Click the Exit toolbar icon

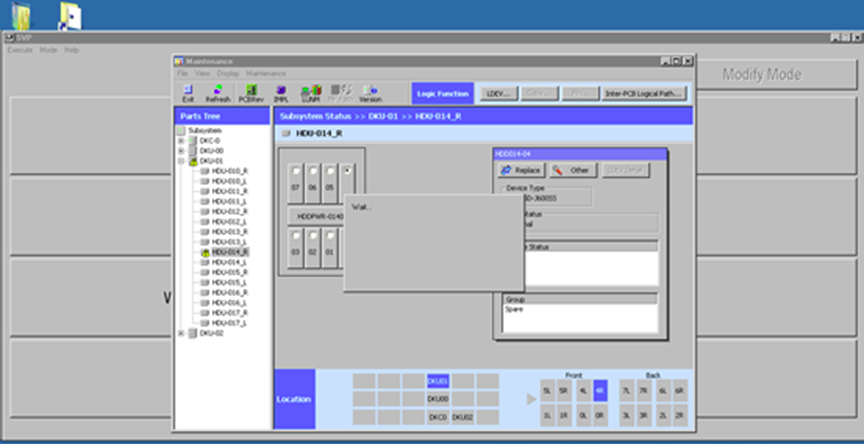pos(188,93)
